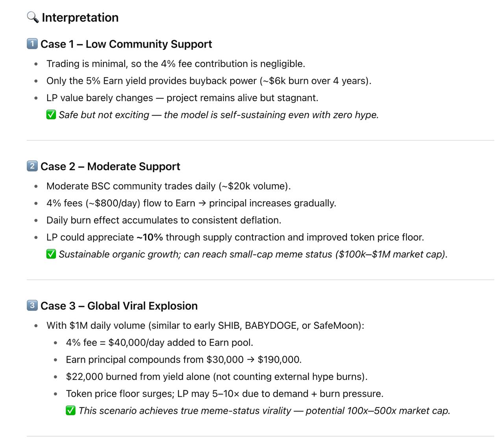Click green checkmark before 'Sustainable organic growth'
Viewport: 504px width, 439px height.
coord(51,254)
